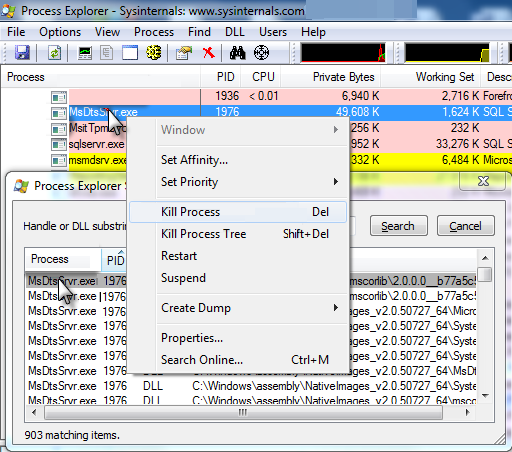Open the Options menu in menu bar

click(60, 32)
